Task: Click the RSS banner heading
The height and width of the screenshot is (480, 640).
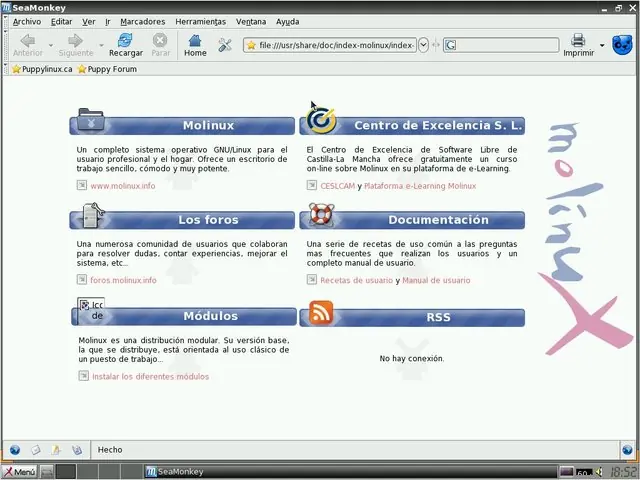Action: point(438,317)
